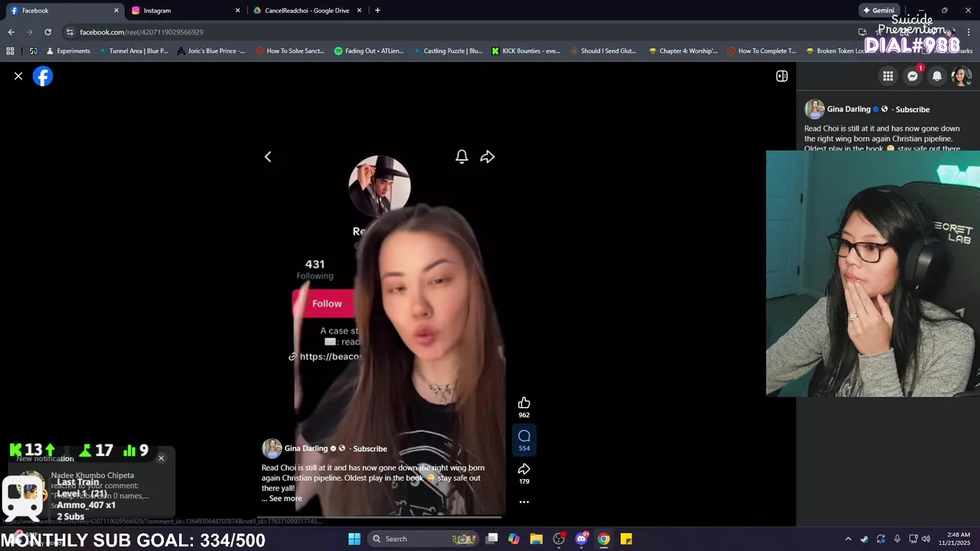Open Castling Puzzle bookmark
Screen dimensions: 980x551
point(448,51)
